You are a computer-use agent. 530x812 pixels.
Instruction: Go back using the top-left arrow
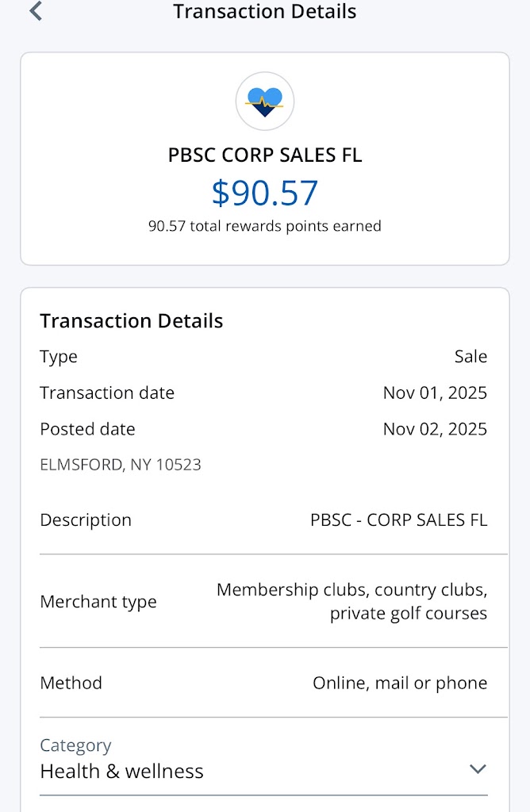pyautogui.click(x=36, y=12)
